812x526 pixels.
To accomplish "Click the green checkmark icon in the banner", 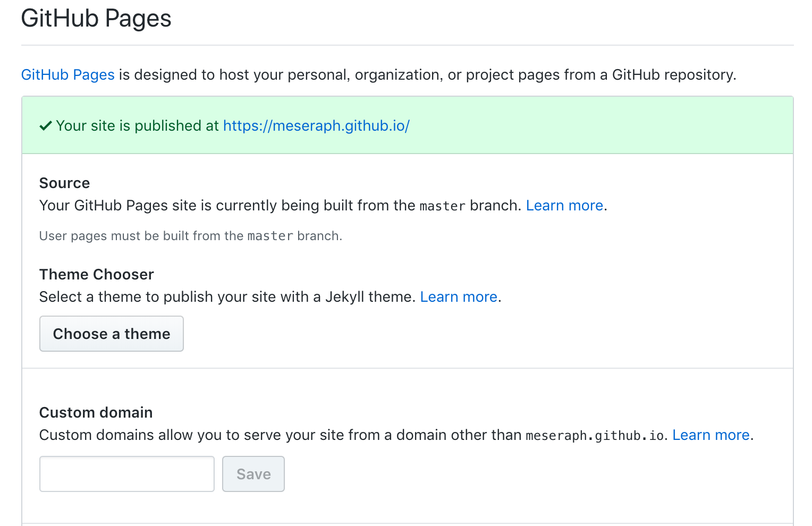I will coord(46,125).
